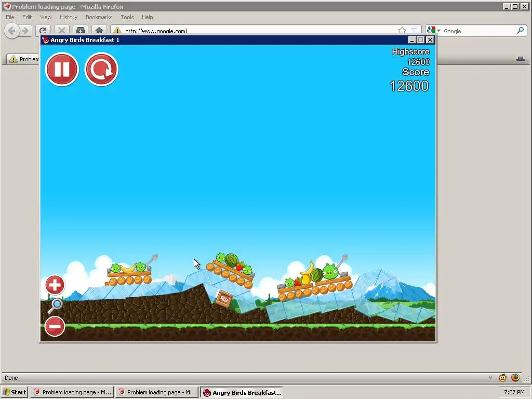This screenshot has width=532, height=399.
Task: Stop loading with the X toolbar button
Action: pos(61,31)
